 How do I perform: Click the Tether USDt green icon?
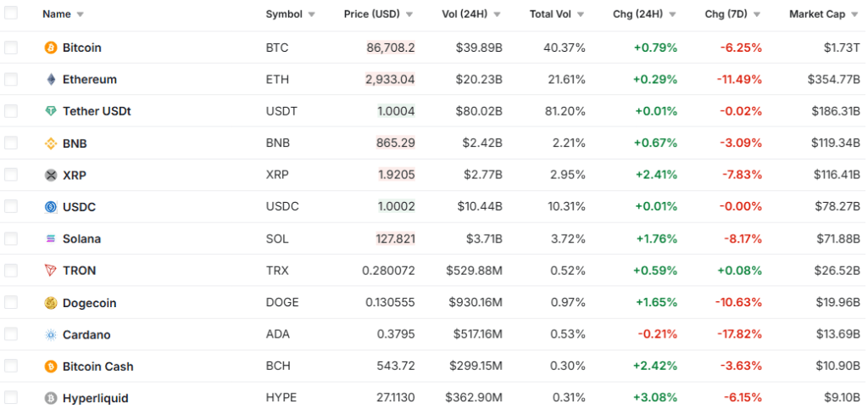[51, 111]
